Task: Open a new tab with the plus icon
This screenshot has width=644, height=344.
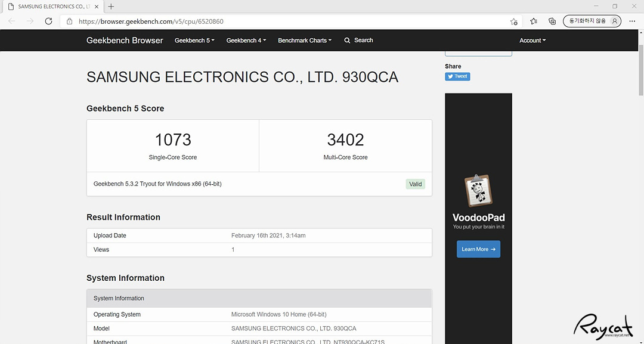Action: point(111,7)
